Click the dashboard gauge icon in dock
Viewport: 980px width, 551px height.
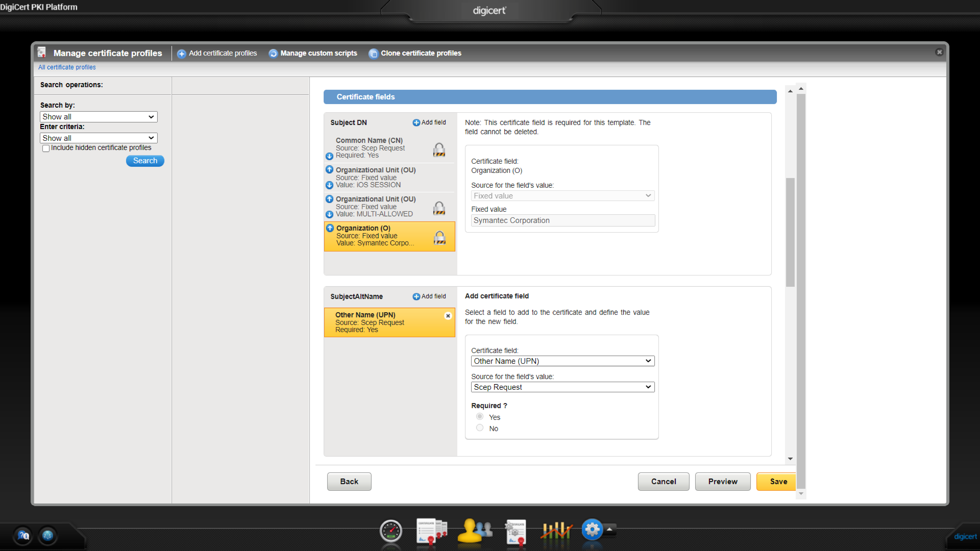pos(391,531)
